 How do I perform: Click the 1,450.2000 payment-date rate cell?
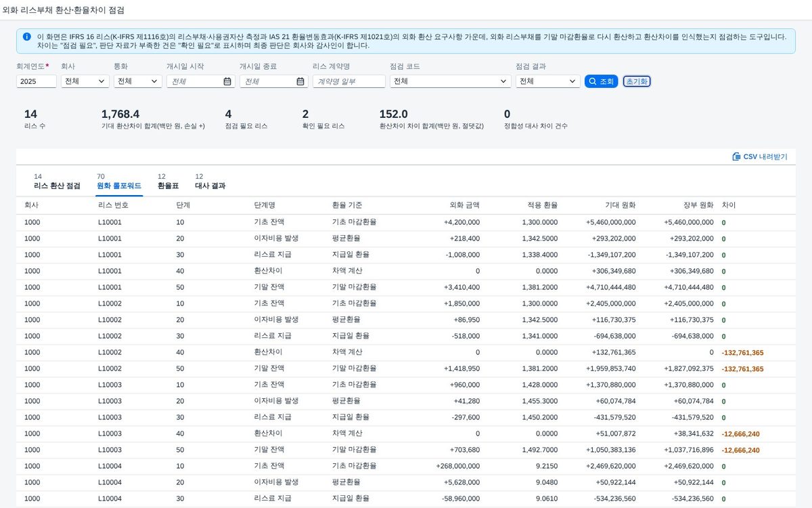tap(540, 417)
